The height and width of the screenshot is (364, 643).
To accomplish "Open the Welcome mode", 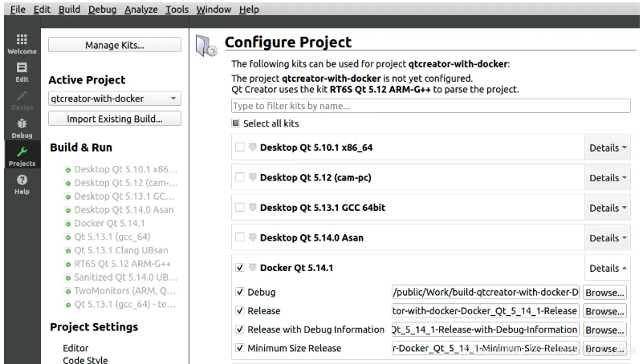I will click(22, 44).
